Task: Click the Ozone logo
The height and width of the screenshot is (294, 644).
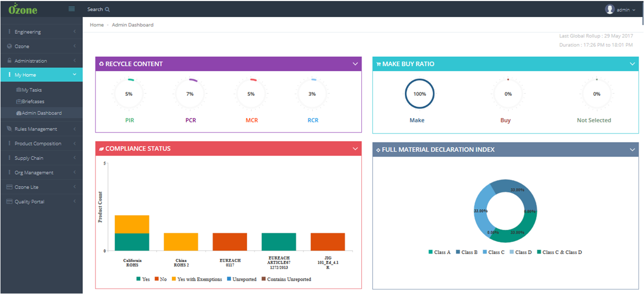Action: [23, 9]
